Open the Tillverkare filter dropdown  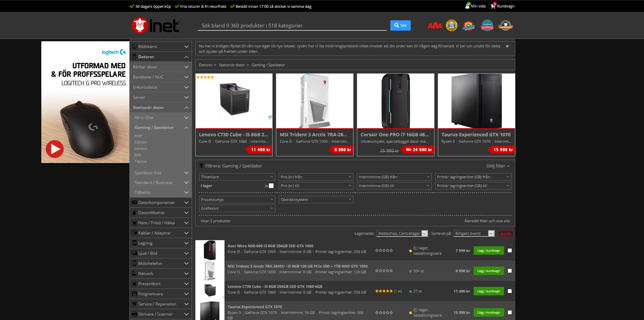237,177
